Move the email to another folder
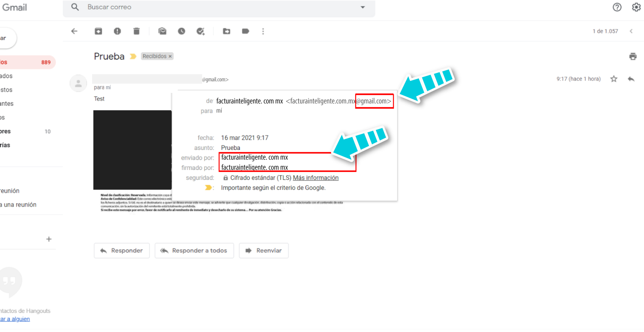Viewport: 644px width, 332px height. pyautogui.click(x=226, y=31)
